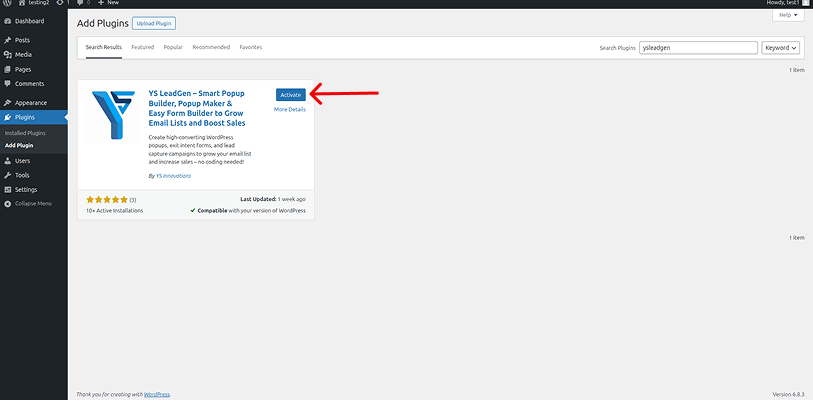The image size is (813, 400).
Task: Open the Howdy, test1 account menu
Action: (x=788, y=3)
